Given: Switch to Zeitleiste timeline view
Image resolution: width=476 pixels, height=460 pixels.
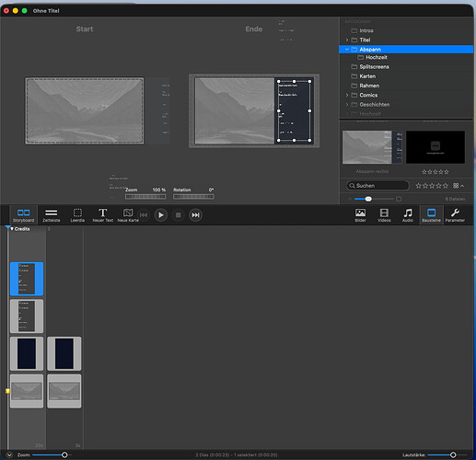Looking at the screenshot, I should pos(52,215).
